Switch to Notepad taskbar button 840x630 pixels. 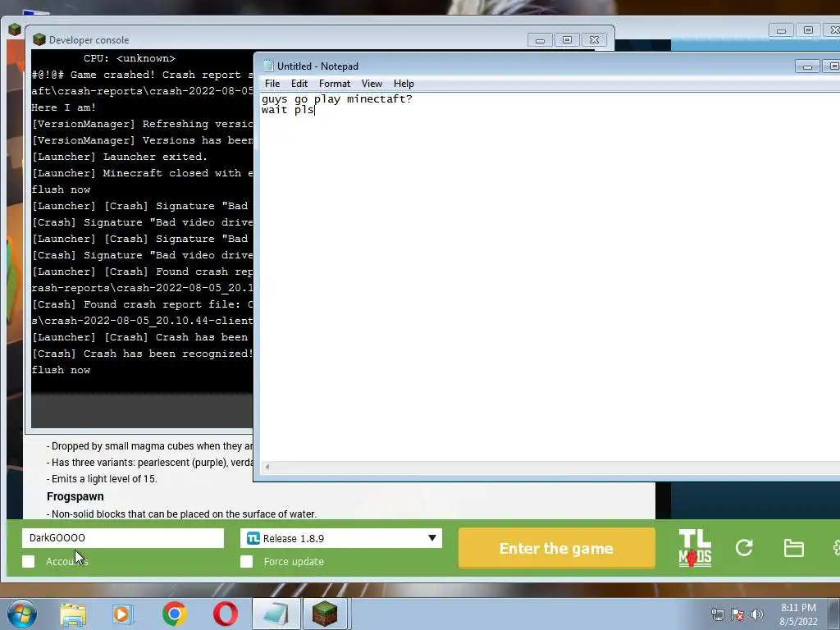(x=276, y=614)
